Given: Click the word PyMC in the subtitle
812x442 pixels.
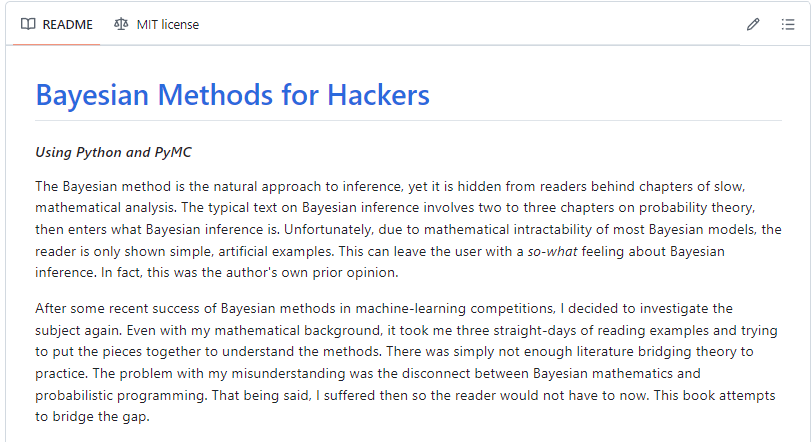Looking at the screenshot, I should [173, 153].
